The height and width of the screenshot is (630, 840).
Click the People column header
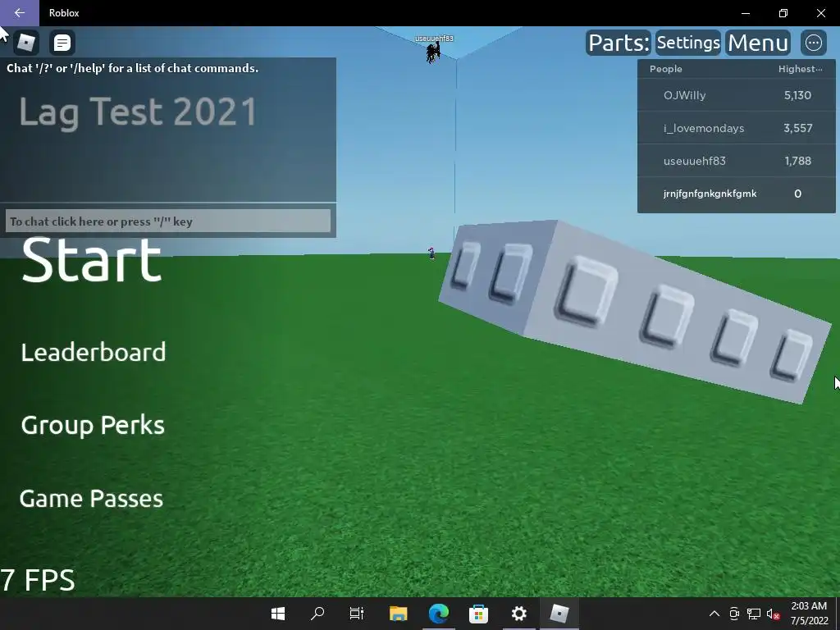click(x=665, y=69)
